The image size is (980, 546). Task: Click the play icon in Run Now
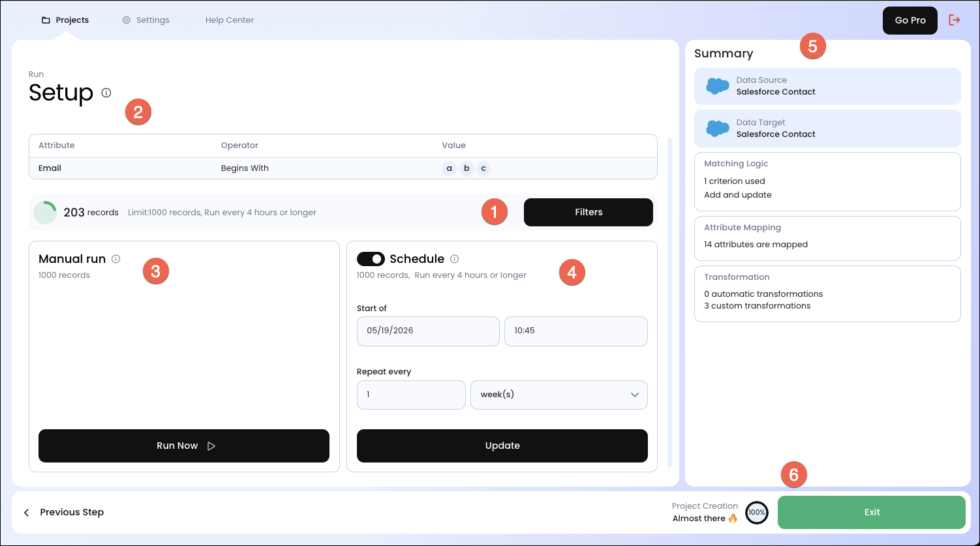[211, 446]
